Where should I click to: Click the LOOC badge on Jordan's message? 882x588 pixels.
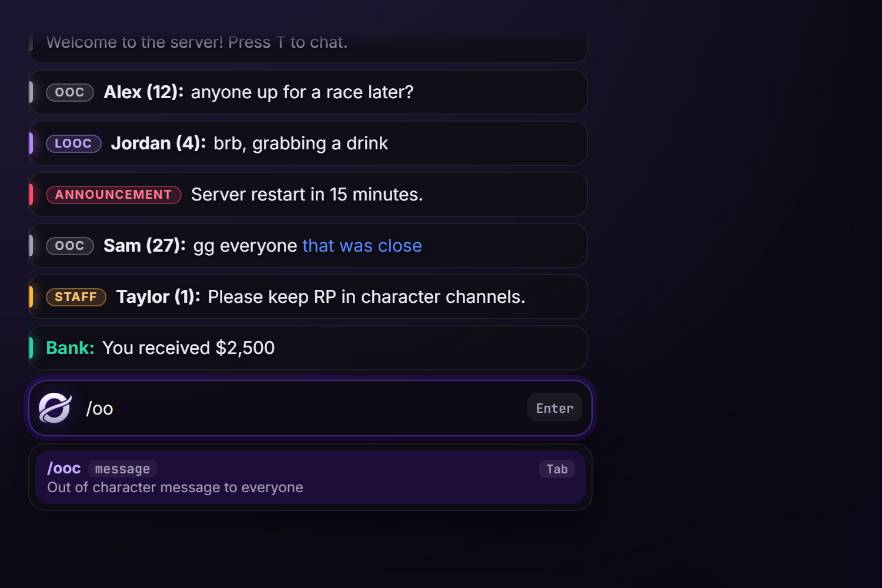coord(73,143)
